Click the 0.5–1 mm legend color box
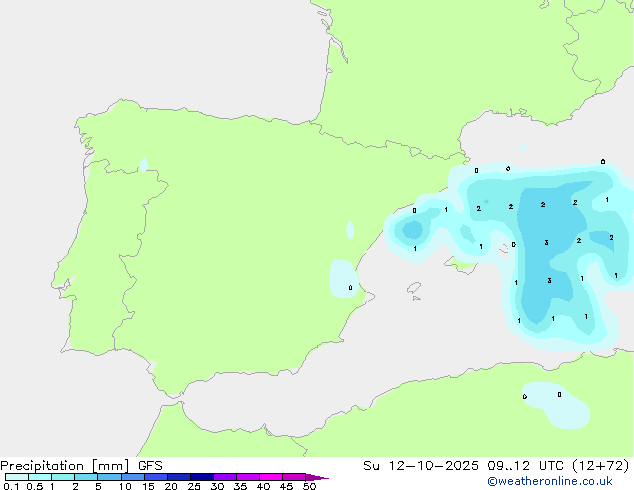The width and height of the screenshot is (634, 490). click(x=40, y=477)
